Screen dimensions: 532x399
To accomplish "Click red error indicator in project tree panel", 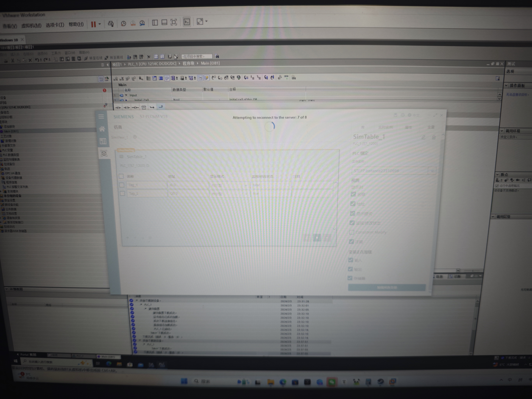I will pyautogui.click(x=104, y=90).
